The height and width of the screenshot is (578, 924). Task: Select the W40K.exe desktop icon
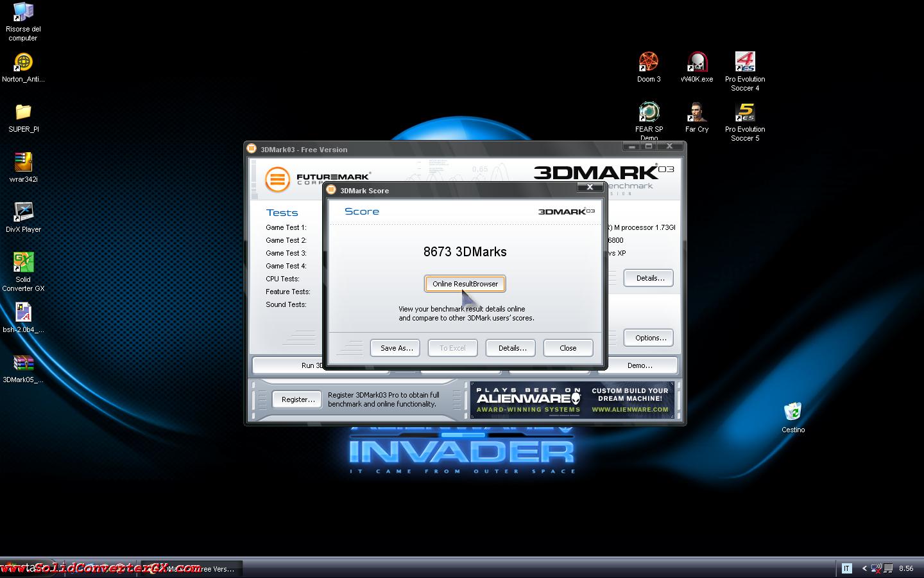point(697,67)
